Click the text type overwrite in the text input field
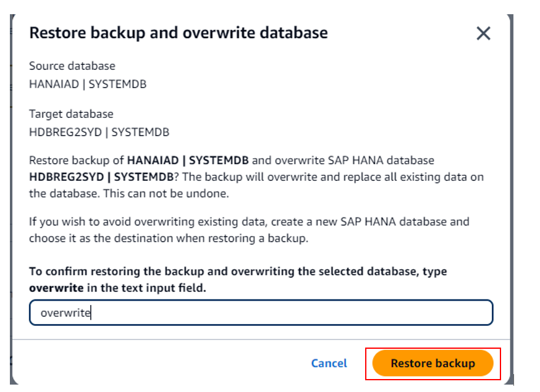The image size is (540, 392). (173, 288)
